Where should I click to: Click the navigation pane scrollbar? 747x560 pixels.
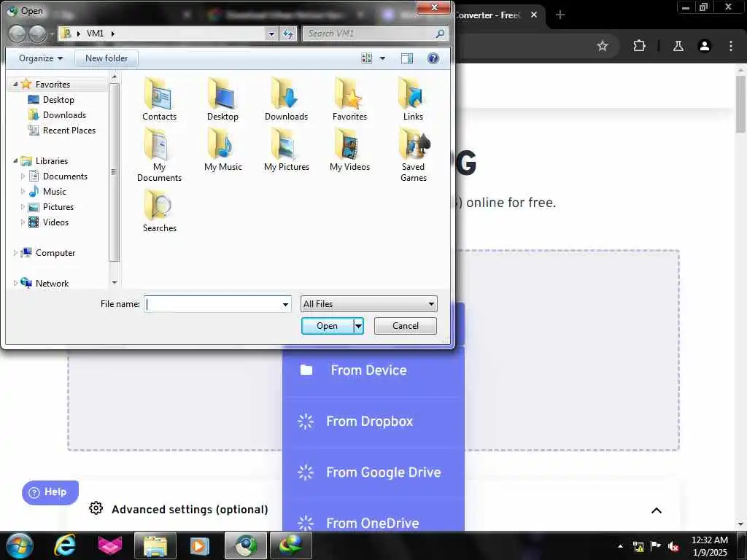(114, 172)
